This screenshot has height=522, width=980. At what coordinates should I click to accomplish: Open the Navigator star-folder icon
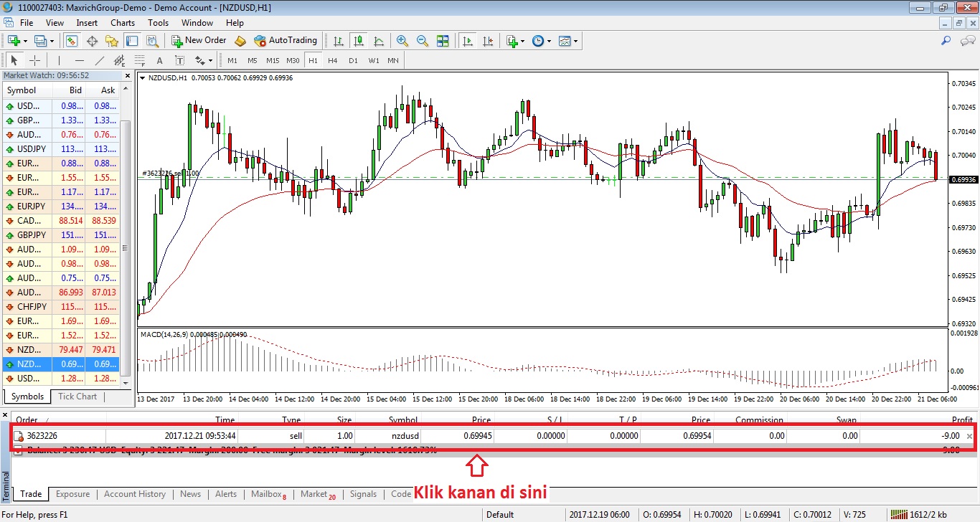tap(113, 41)
